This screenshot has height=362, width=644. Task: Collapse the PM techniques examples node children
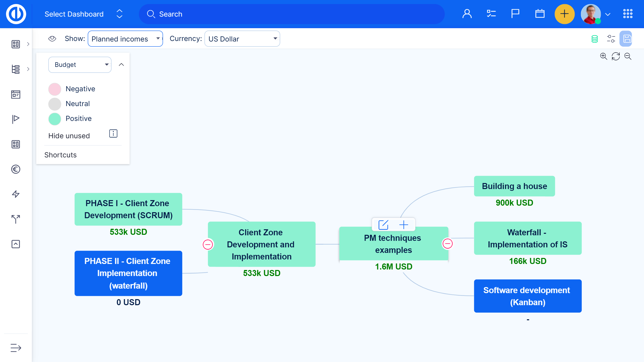[x=448, y=243]
